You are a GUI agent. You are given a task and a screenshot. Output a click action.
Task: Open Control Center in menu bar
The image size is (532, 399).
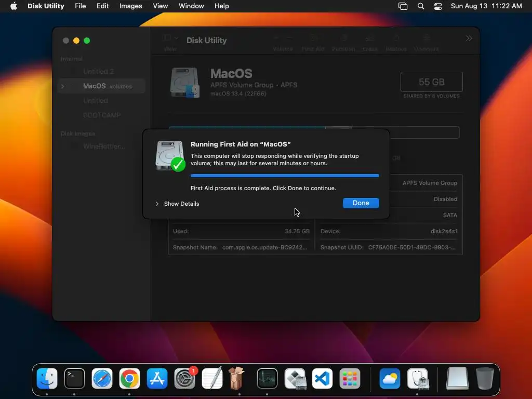pos(438,6)
